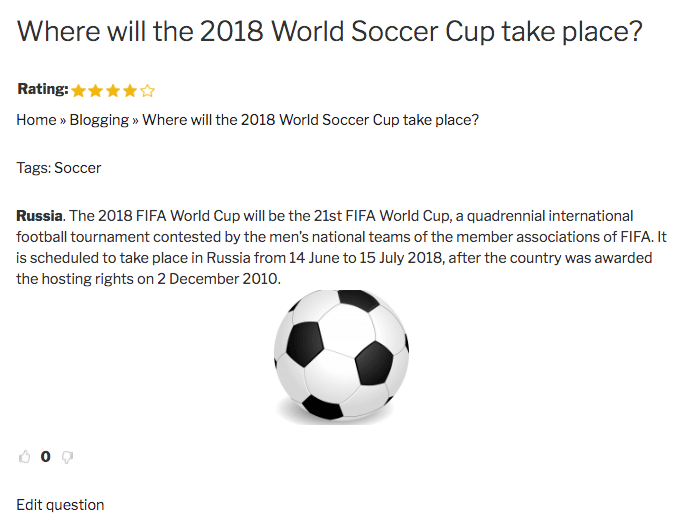The width and height of the screenshot is (678, 529).
Task: Click the Tags label
Action: pos(33,168)
